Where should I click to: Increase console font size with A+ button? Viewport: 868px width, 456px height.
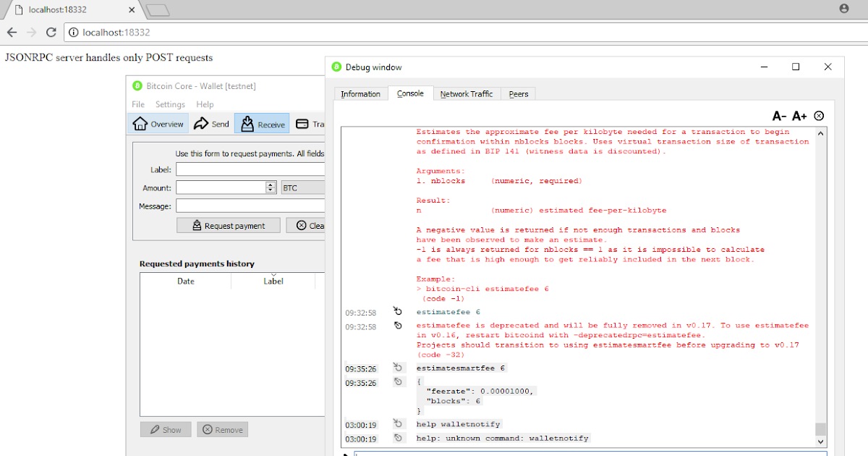pos(799,116)
